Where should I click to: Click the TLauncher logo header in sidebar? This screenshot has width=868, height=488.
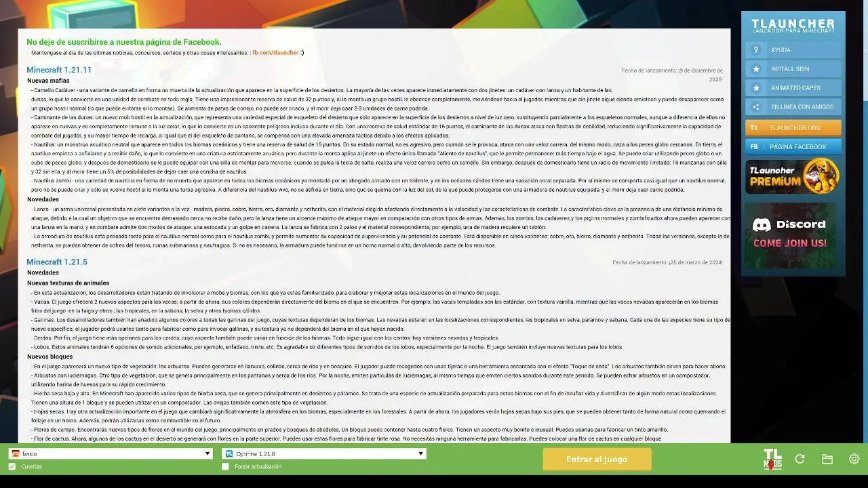793,26
